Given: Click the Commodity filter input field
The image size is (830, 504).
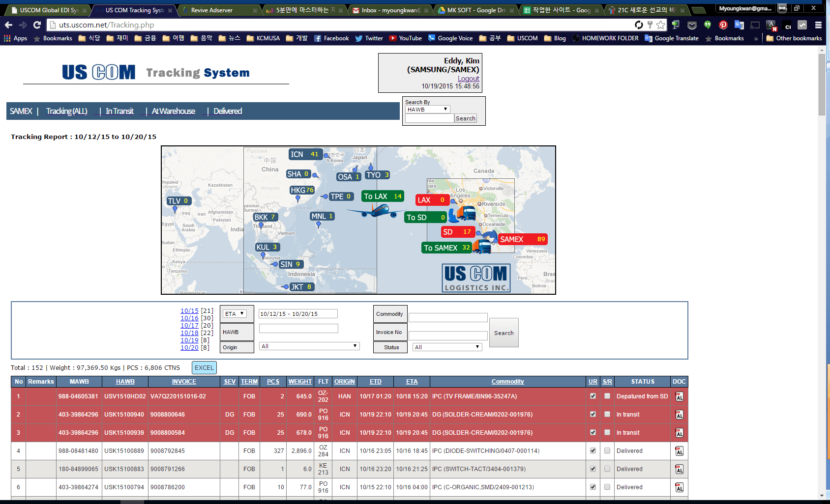Looking at the screenshot, I should (448, 318).
